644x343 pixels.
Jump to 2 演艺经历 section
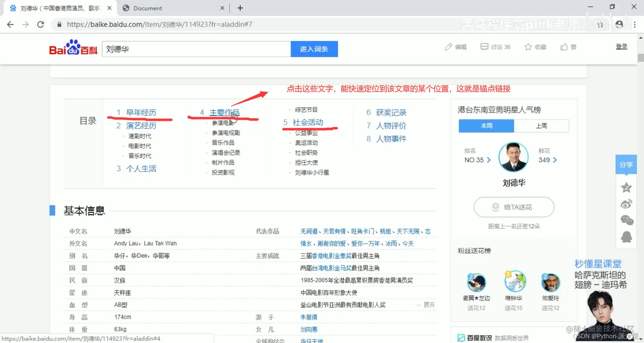(136, 126)
